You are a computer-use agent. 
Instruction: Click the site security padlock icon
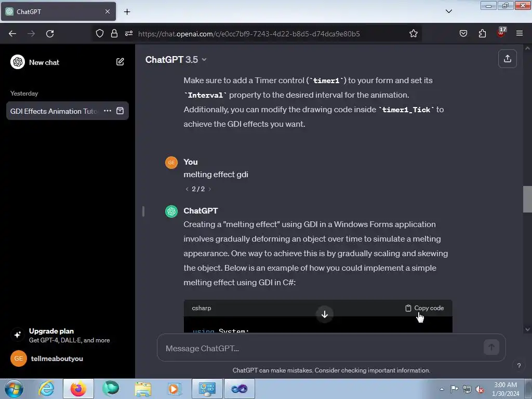pyautogui.click(x=114, y=33)
